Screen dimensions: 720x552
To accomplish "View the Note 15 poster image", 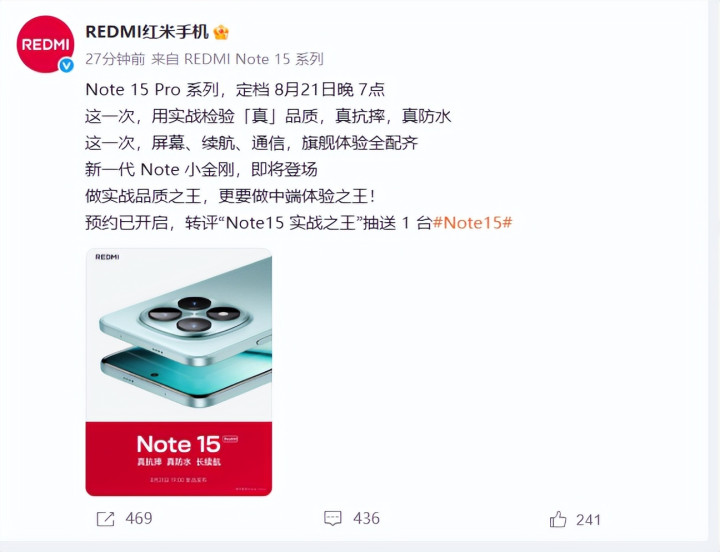I will (x=179, y=372).
